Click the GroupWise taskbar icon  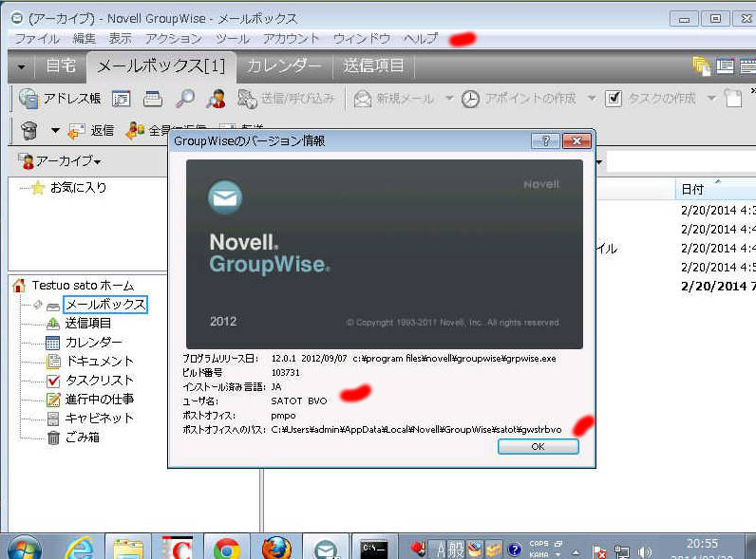tap(326, 548)
